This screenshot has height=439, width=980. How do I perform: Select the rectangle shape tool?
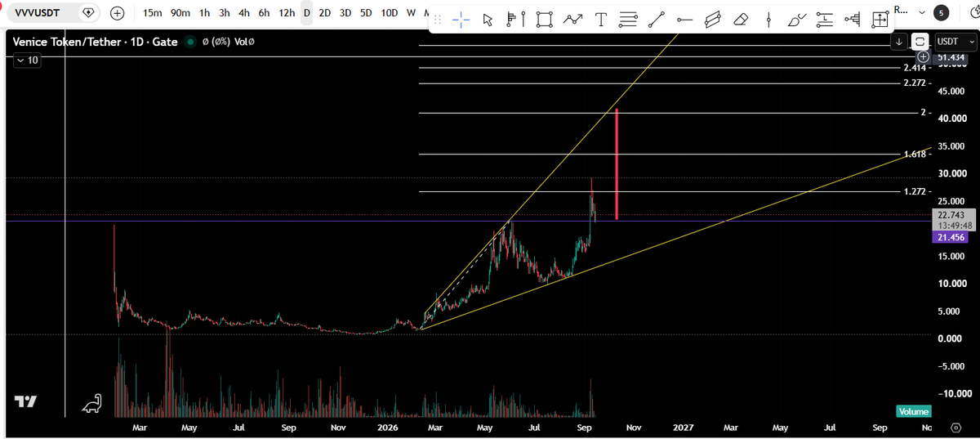[x=545, y=20]
